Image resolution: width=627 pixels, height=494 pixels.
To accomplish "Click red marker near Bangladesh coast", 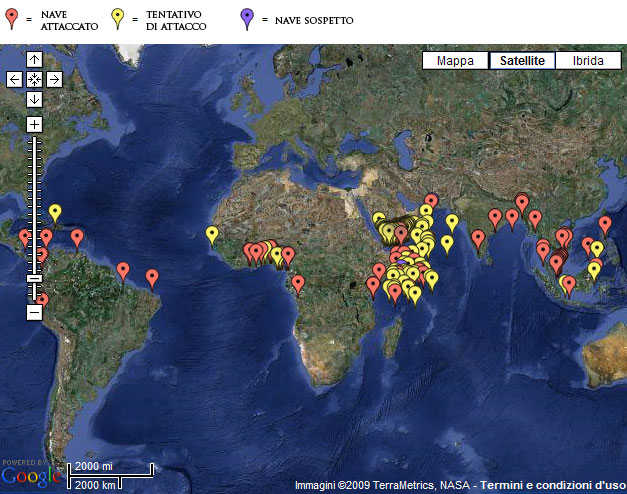I will point(522,203).
